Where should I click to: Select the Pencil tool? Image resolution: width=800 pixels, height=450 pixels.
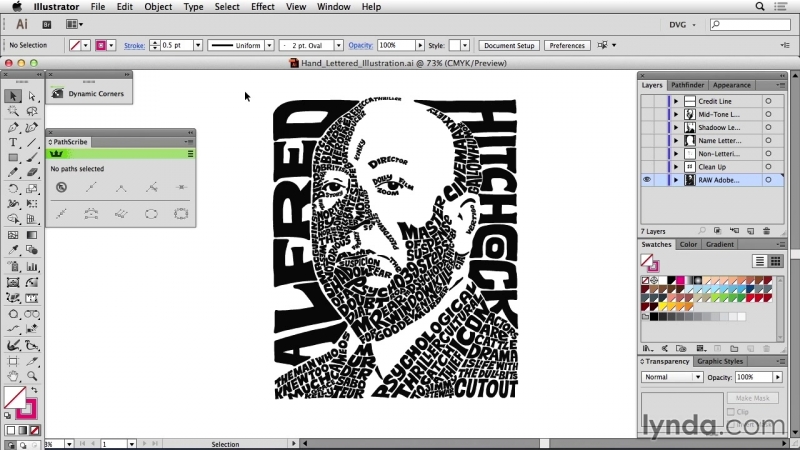click(x=13, y=172)
